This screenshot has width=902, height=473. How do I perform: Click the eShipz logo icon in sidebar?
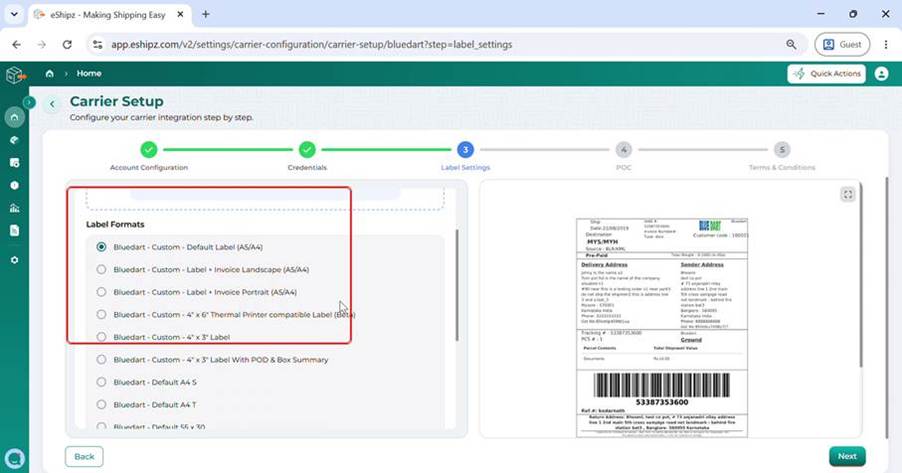point(16,75)
